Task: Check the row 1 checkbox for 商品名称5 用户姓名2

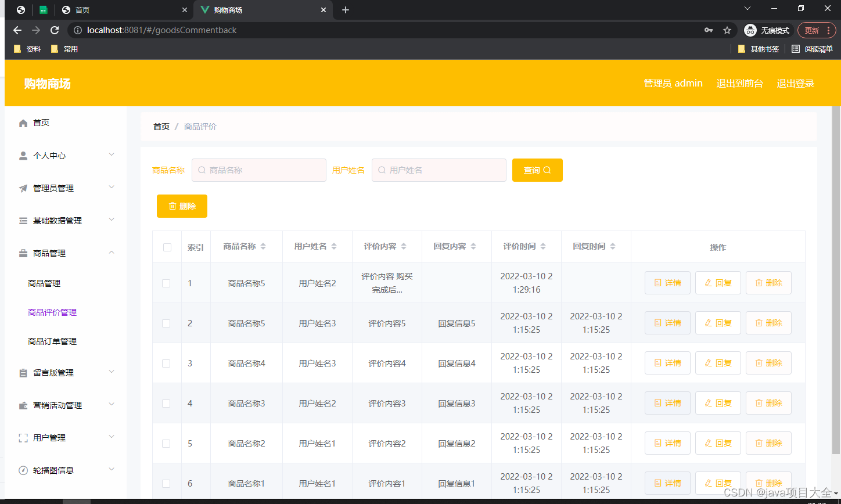Action: point(166,283)
